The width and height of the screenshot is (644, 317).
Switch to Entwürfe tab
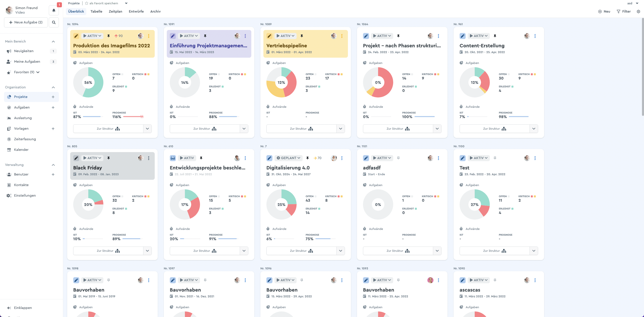point(136,12)
